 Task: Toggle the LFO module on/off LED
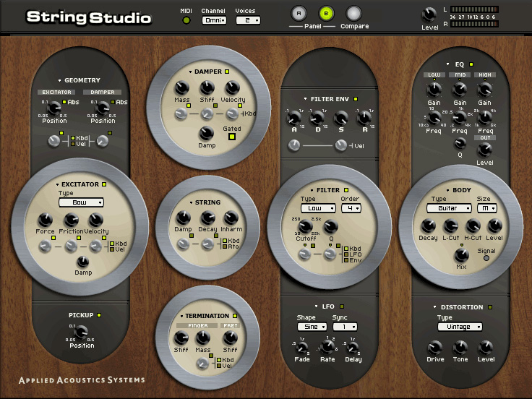pos(342,306)
